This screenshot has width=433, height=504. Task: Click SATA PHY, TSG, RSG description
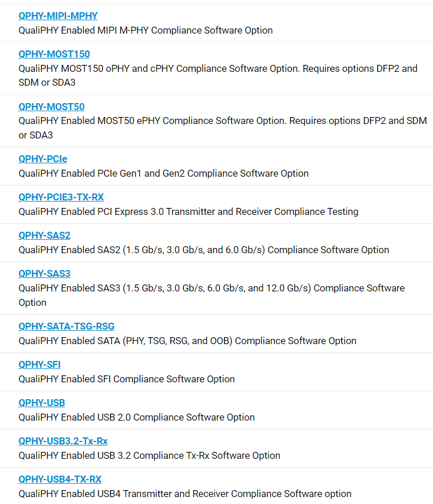(x=188, y=341)
